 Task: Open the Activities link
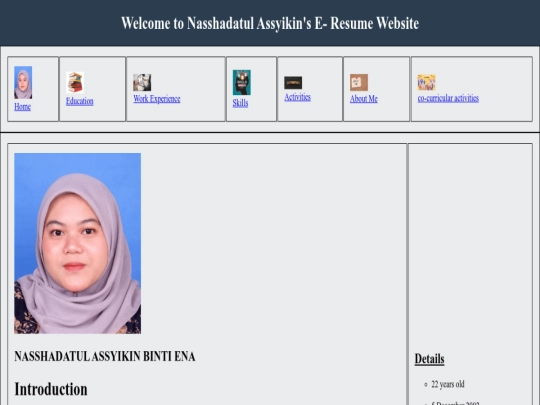pos(298,97)
